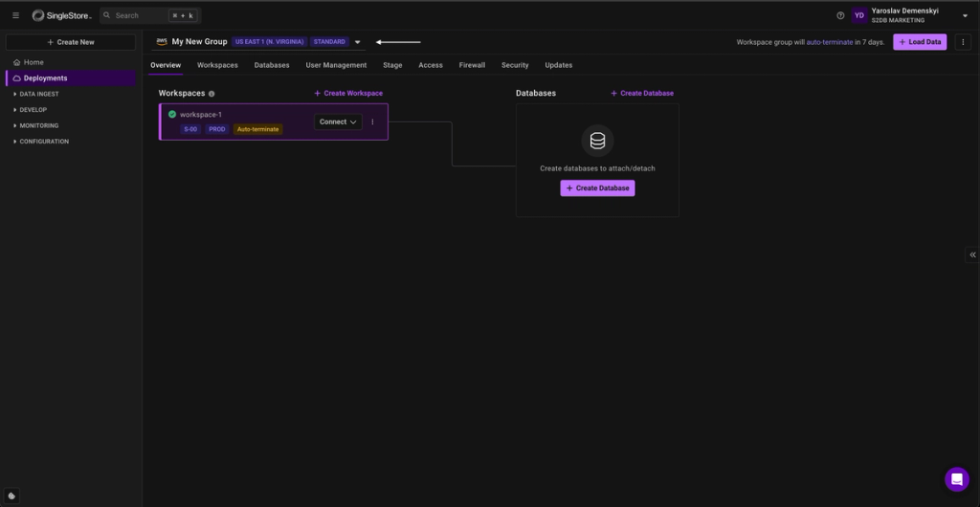Open the Stage tab
Image resolution: width=980 pixels, height=507 pixels.
point(392,65)
